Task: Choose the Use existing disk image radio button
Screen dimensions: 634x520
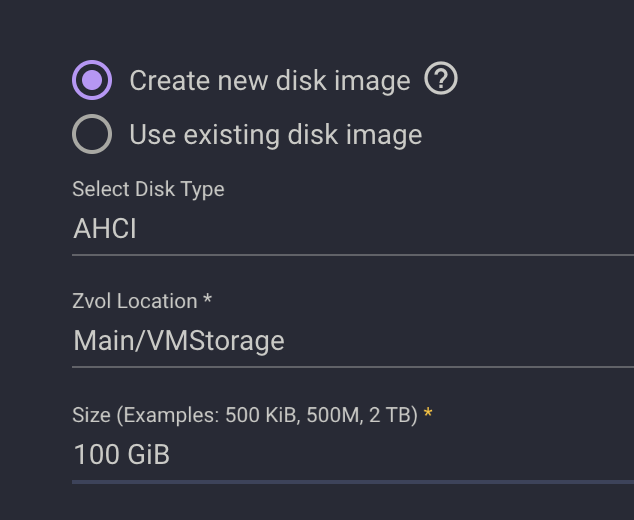Action: pos(92,135)
